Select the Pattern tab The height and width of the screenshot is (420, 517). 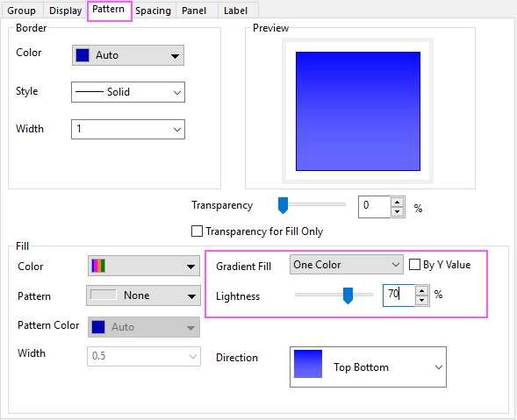coord(109,10)
